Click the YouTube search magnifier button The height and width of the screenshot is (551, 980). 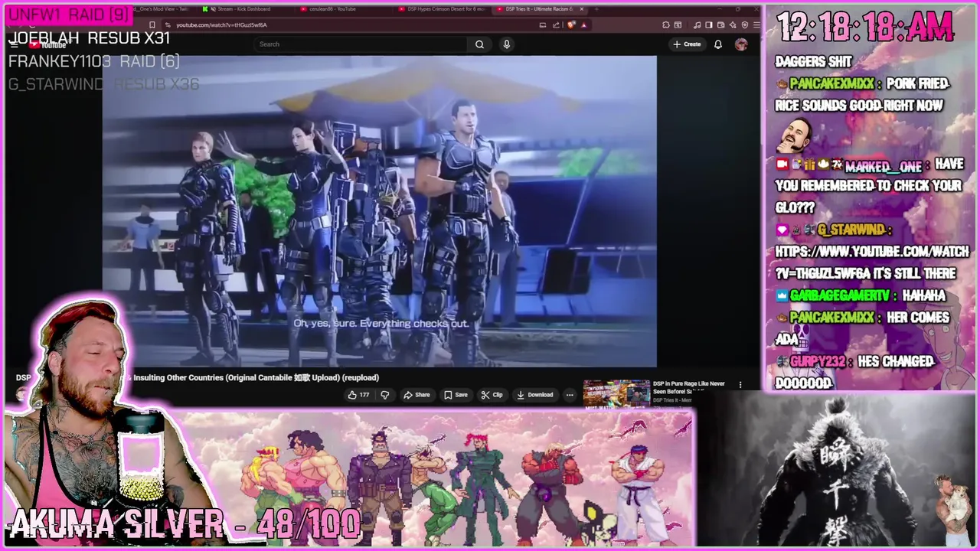point(479,44)
